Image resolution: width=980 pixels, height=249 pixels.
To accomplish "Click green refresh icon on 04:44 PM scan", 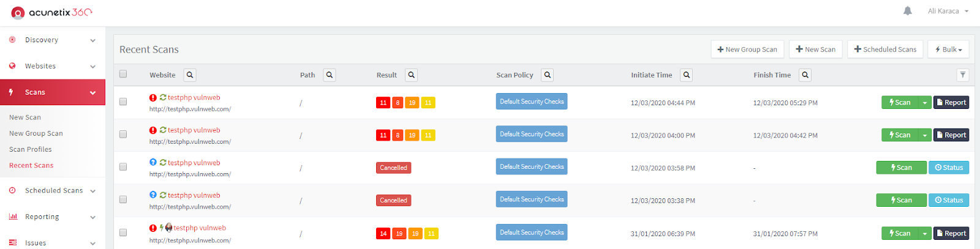I will click(x=163, y=97).
